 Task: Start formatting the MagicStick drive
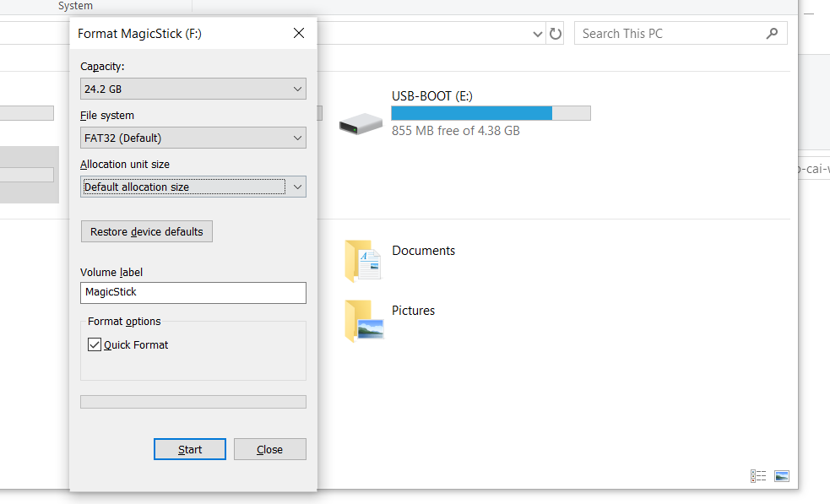[189, 448]
